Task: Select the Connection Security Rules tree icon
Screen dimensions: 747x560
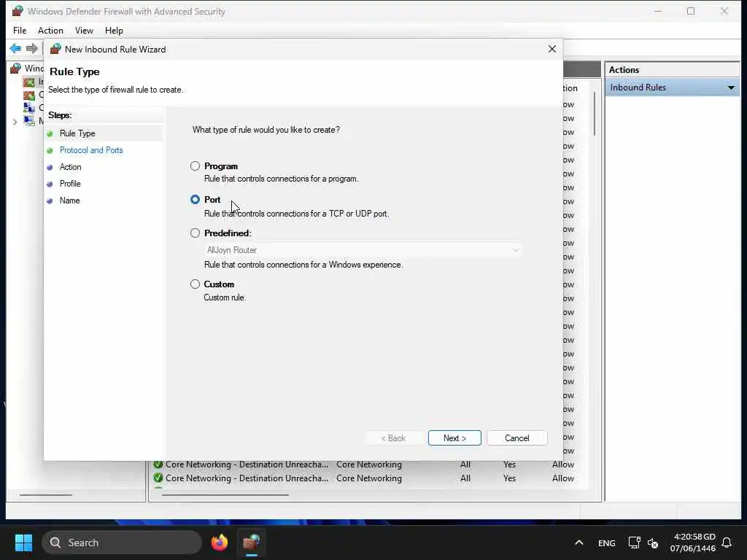Action: [29, 108]
